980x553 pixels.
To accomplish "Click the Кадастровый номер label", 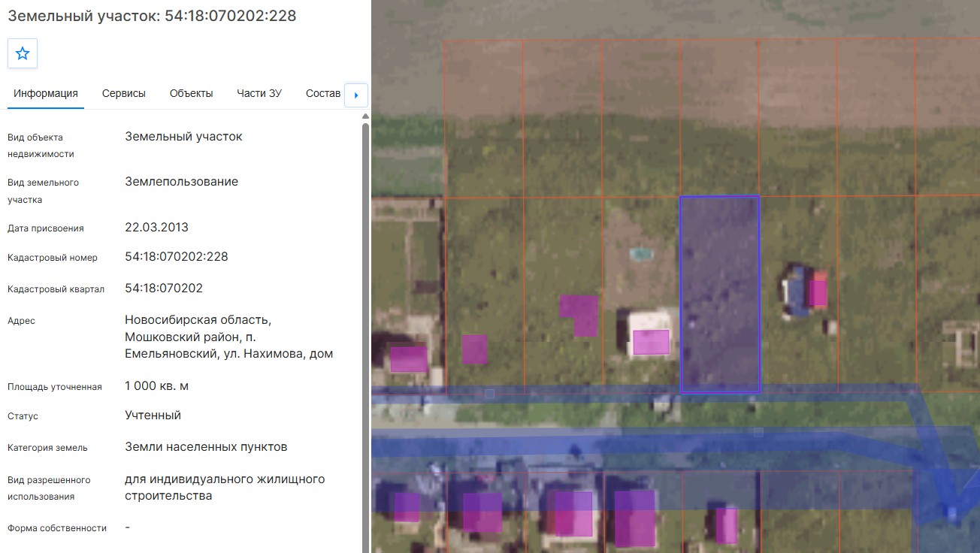I will point(53,258).
